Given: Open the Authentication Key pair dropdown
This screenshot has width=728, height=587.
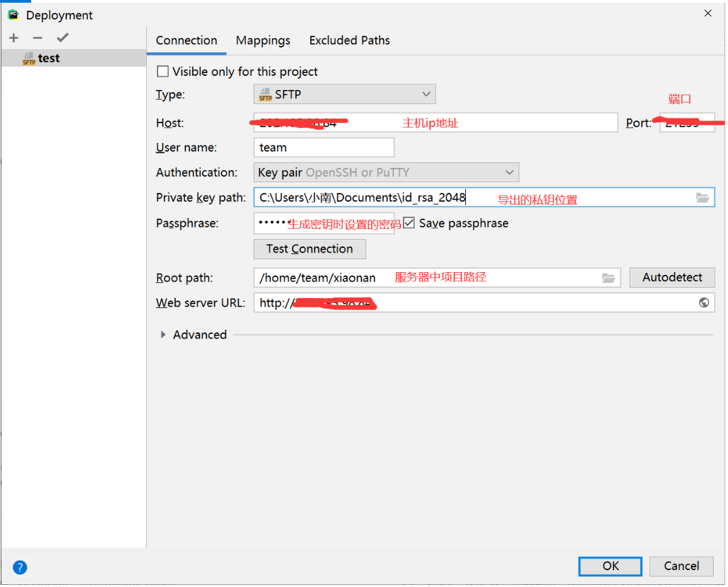Looking at the screenshot, I should (386, 173).
